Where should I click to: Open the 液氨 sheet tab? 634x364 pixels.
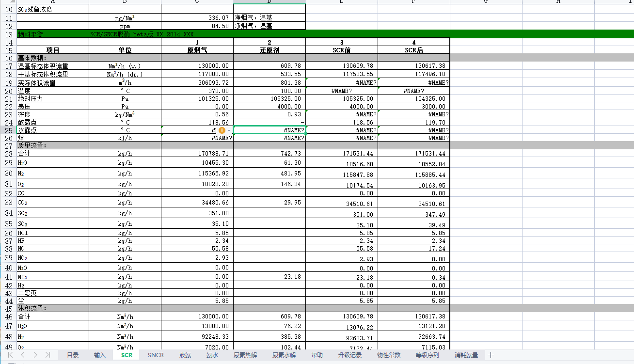point(185,355)
